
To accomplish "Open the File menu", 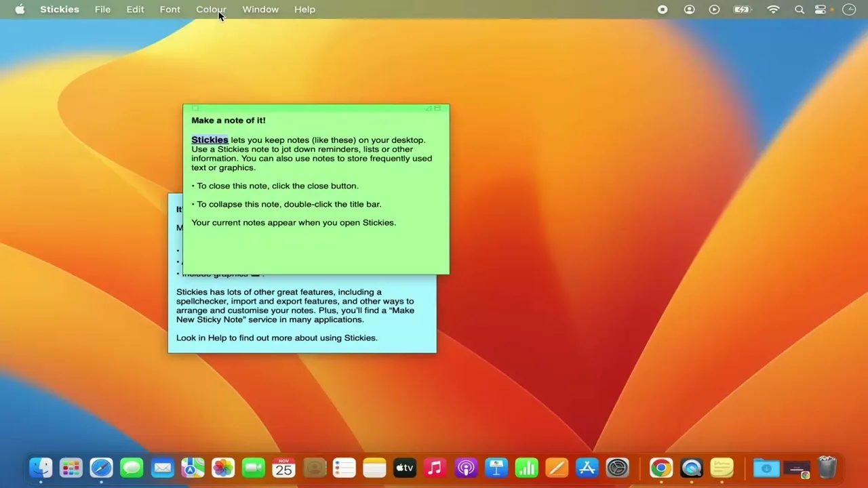I will click(x=102, y=9).
